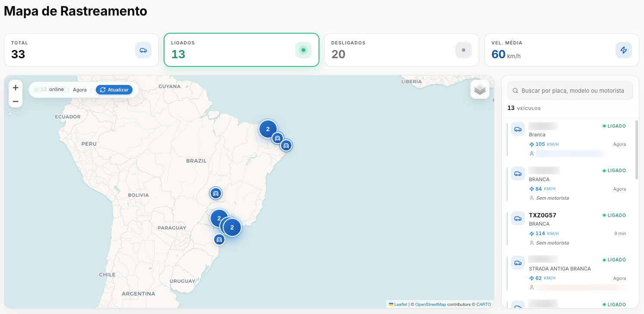Image resolution: width=644 pixels, height=314 pixels.
Task: Click the vehicle list scrollbar
Action: pyautogui.click(x=636, y=150)
